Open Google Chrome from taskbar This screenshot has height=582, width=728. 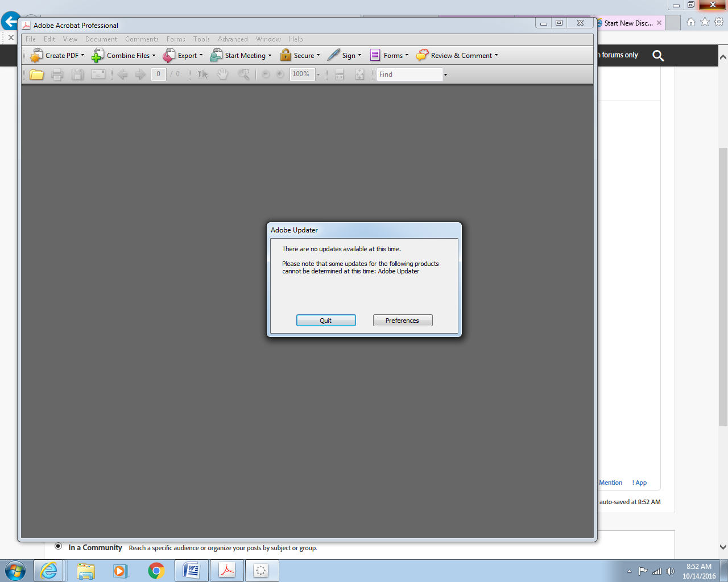pos(156,571)
